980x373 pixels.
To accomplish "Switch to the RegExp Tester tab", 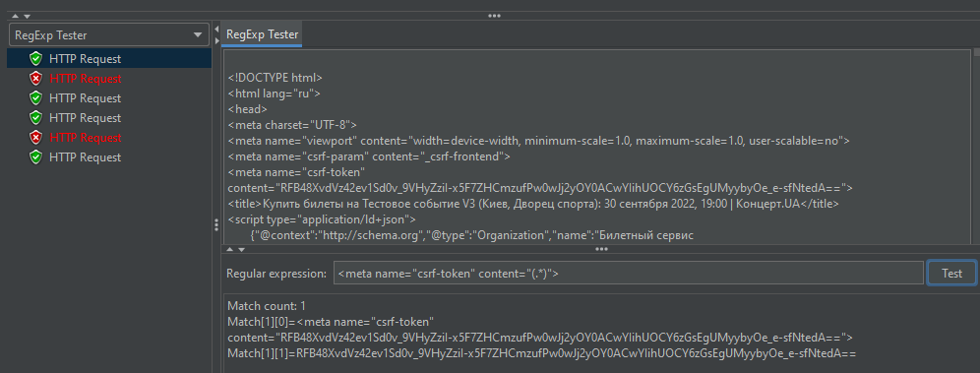I will point(262,34).
